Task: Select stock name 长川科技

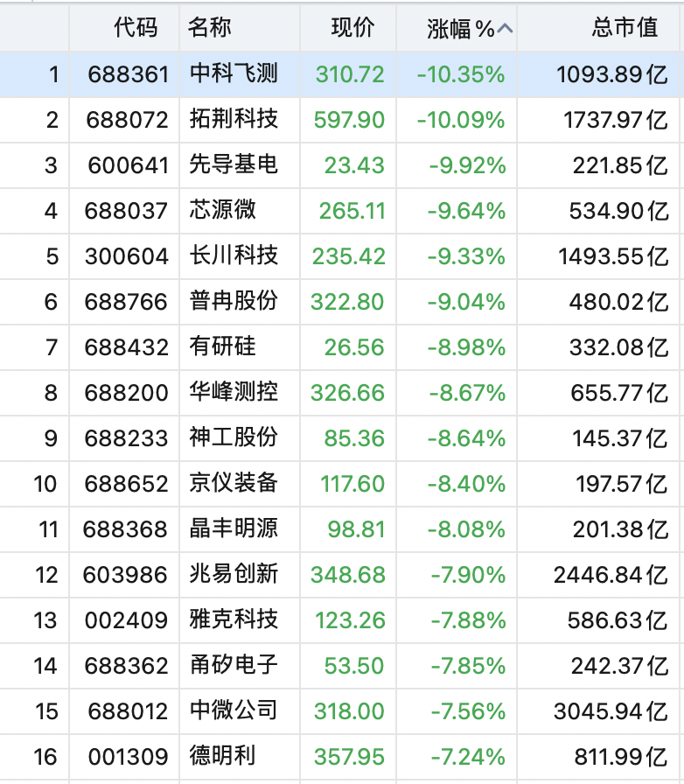Action: 234,256
